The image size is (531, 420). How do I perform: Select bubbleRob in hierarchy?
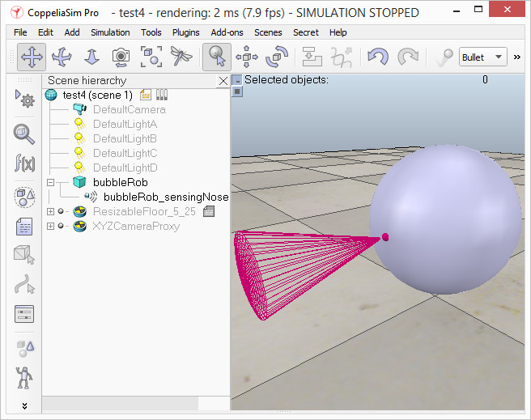(121, 182)
